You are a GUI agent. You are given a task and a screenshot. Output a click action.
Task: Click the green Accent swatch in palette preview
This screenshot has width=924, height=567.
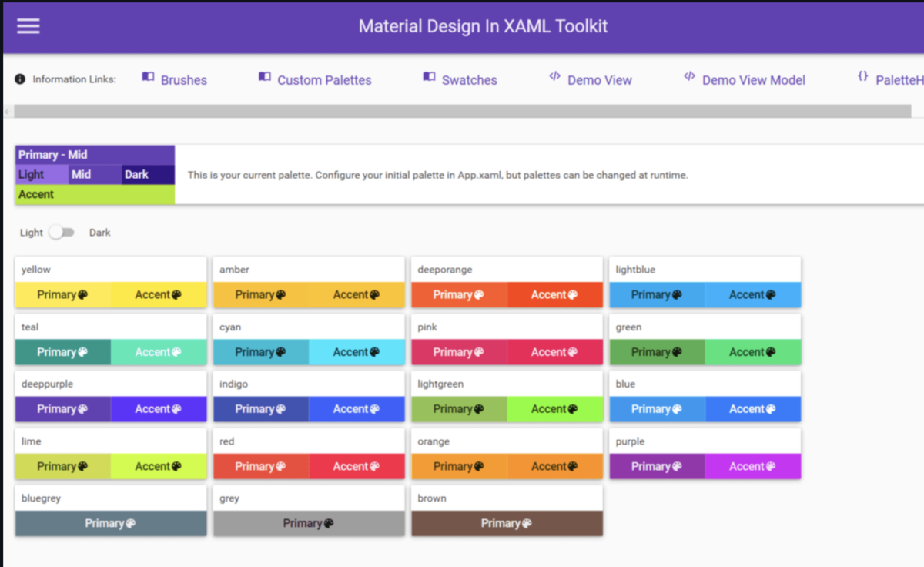click(92, 194)
